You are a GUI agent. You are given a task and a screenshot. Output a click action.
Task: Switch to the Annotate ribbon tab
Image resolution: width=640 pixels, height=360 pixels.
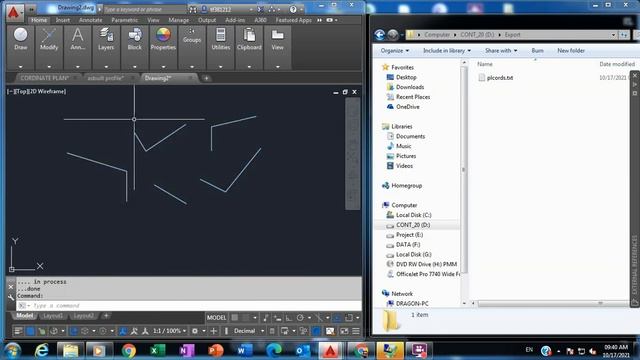(91, 20)
